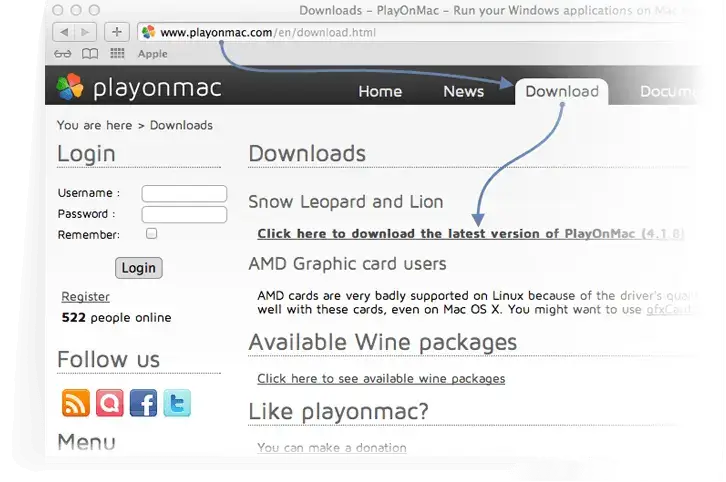Viewport: 726px width, 482px height.
Task: Open Reading List glasses icon
Action: pos(63,54)
